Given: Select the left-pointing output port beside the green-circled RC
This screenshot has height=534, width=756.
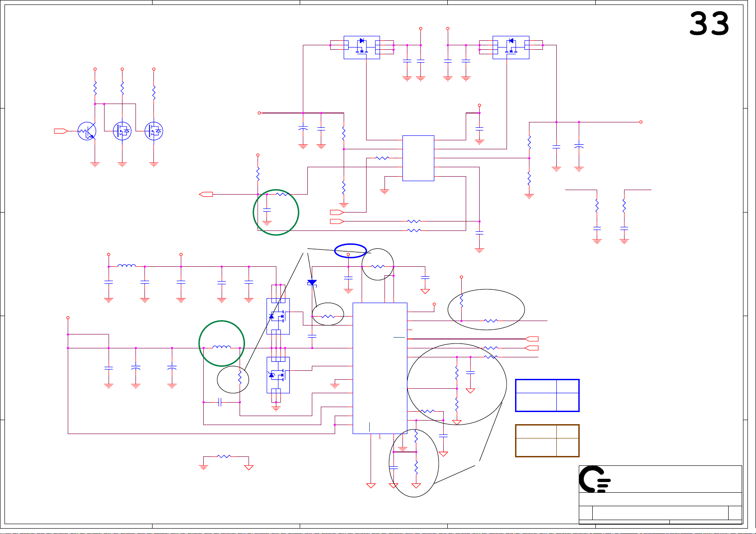Looking at the screenshot, I should [x=206, y=194].
